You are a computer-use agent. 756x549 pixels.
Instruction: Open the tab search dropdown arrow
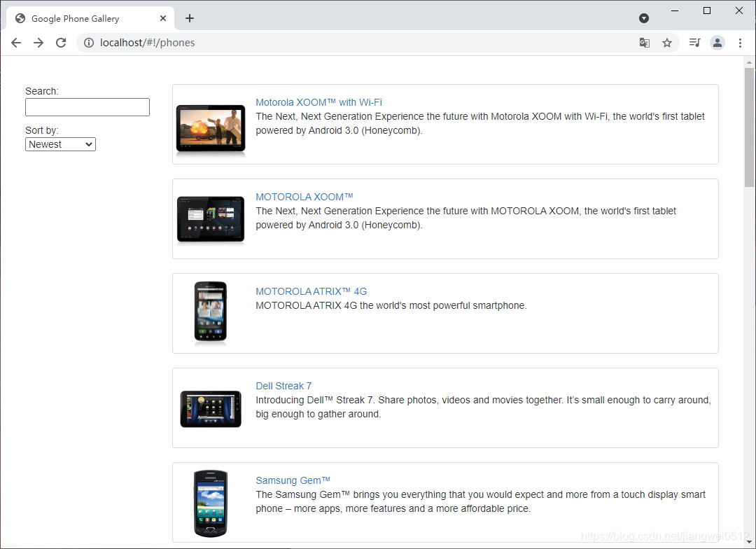point(644,18)
